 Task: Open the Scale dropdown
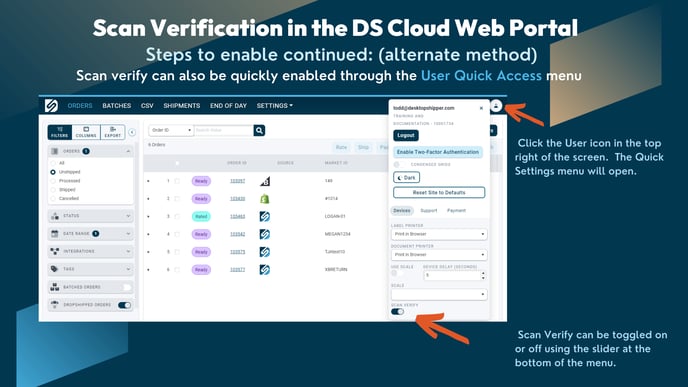[439, 294]
